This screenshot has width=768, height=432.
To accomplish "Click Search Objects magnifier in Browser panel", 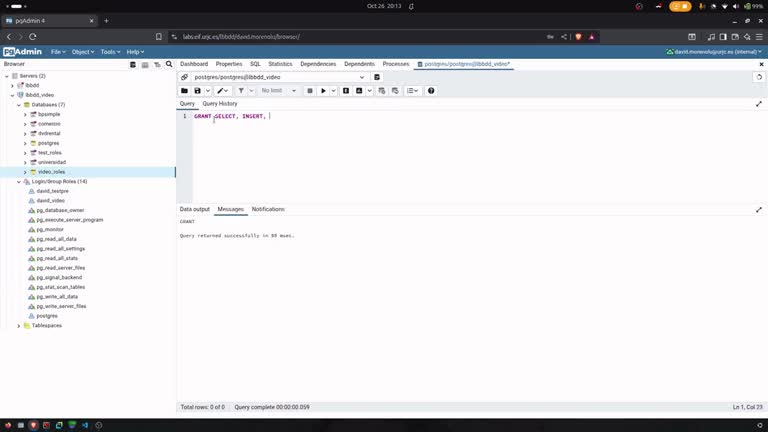I will 169,64.
